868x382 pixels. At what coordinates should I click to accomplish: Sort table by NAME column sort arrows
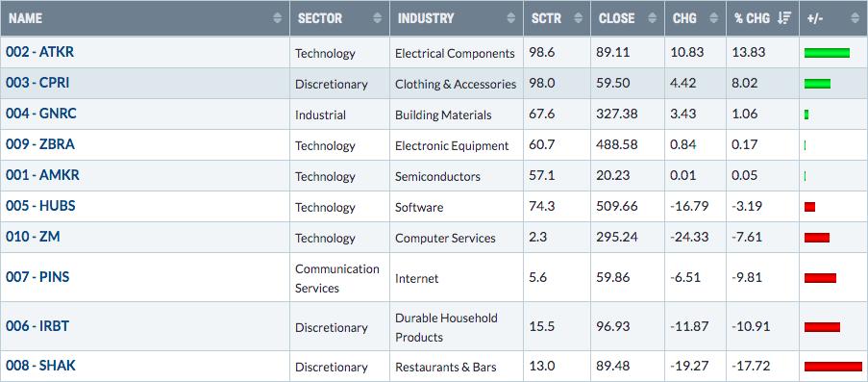(278, 18)
